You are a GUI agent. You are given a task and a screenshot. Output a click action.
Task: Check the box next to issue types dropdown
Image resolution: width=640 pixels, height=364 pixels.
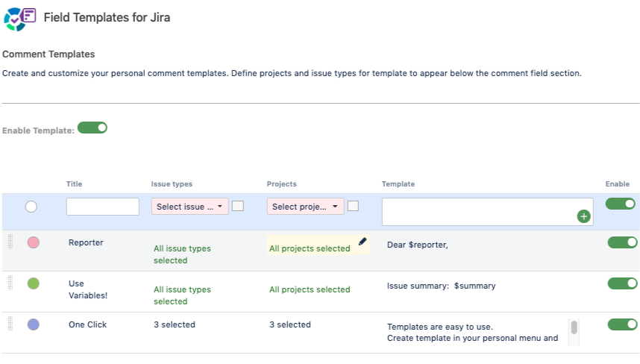238,206
